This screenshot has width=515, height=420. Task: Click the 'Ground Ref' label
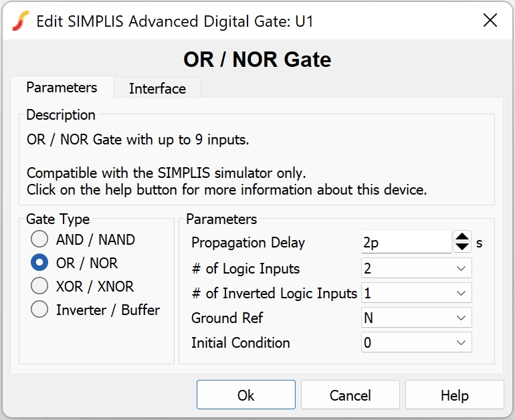click(x=227, y=318)
